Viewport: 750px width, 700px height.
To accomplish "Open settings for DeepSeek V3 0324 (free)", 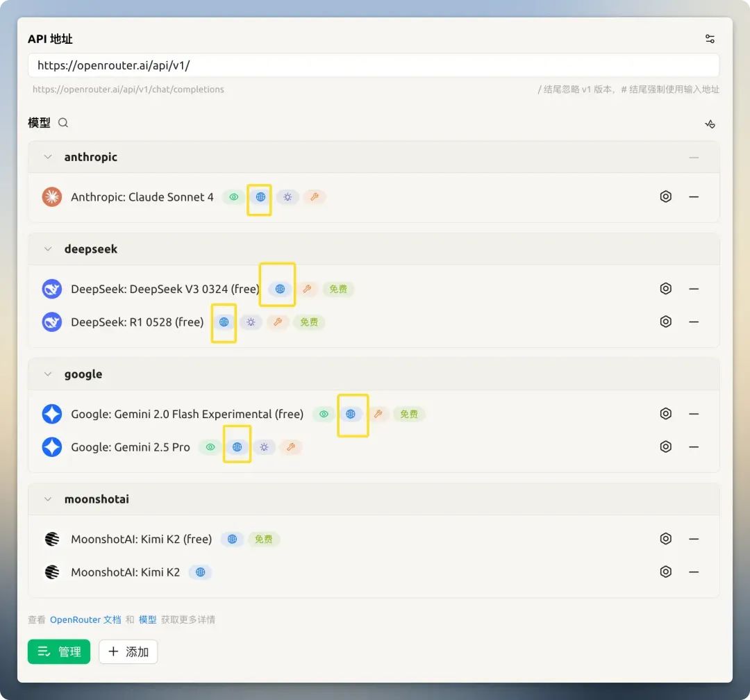I will click(x=666, y=288).
